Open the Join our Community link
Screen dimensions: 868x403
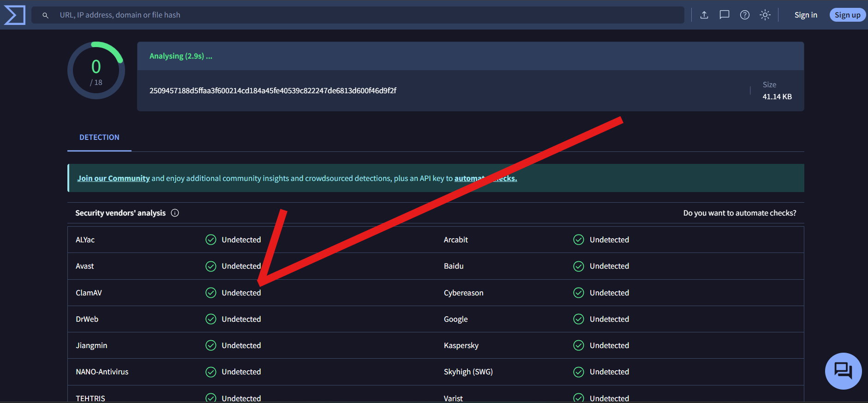tap(114, 178)
